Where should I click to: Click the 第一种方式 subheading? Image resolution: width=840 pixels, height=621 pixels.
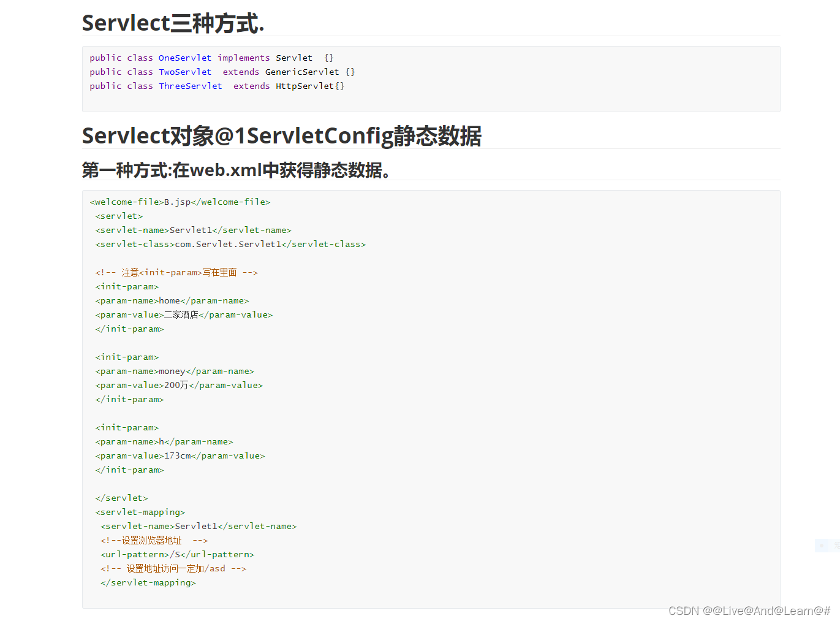tap(236, 170)
